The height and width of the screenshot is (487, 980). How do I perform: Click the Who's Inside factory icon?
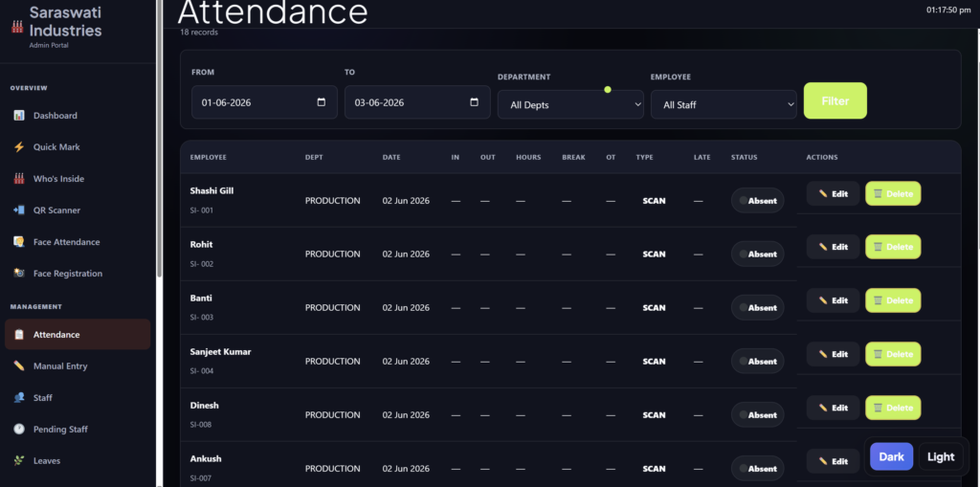pyautogui.click(x=19, y=179)
